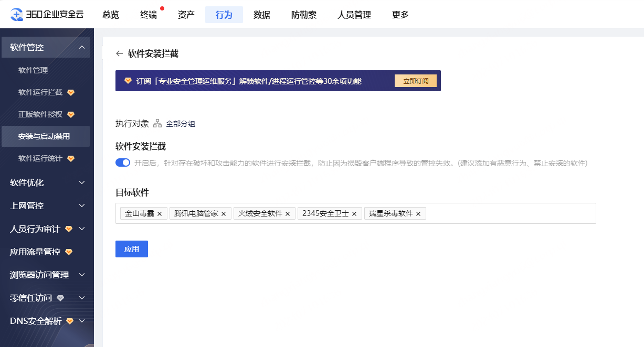Click the premium diamond beside 应用流量管控

[69, 252]
